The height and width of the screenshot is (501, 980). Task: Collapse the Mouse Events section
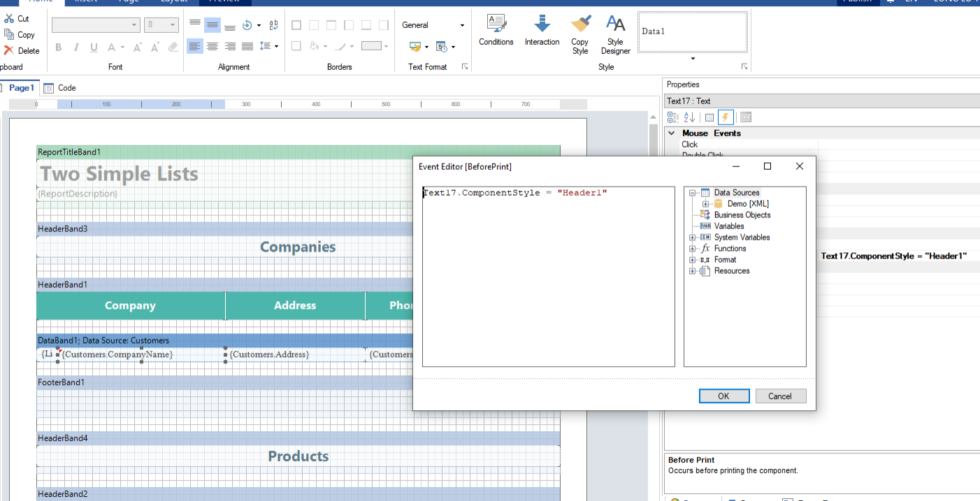(672, 133)
